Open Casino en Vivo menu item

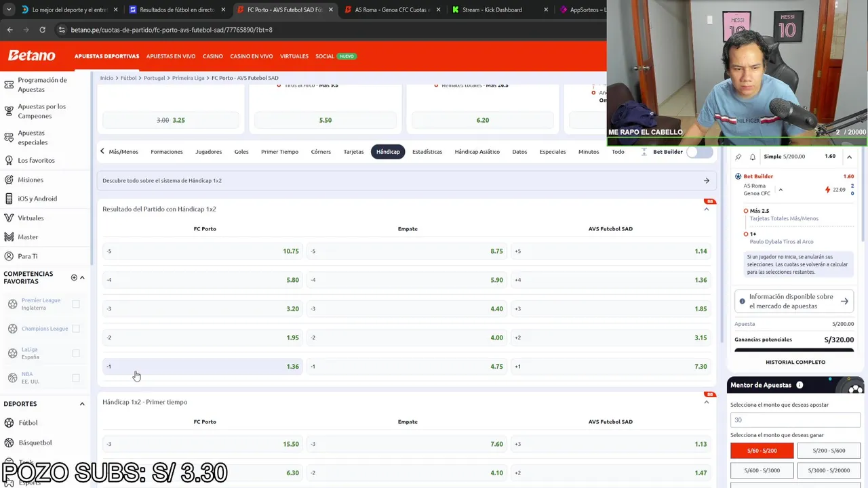[252, 56]
